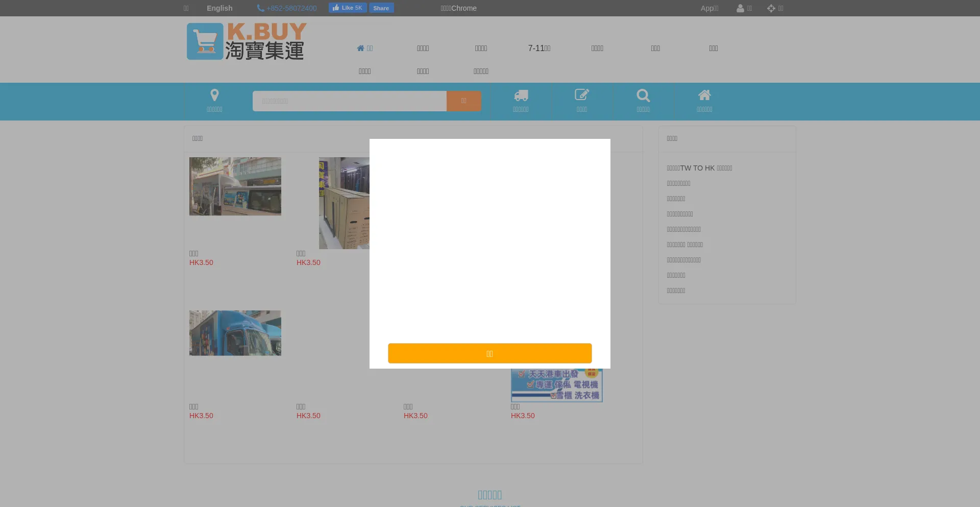The width and height of the screenshot is (980, 507).
Task: Click the Facebook Like 5K button
Action: click(348, 8)
